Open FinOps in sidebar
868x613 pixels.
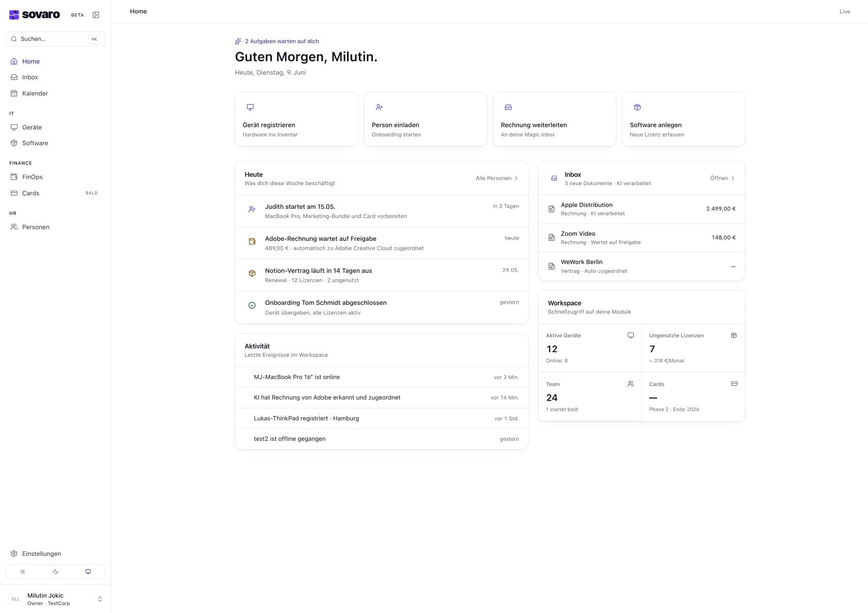(x=55, y=177)
